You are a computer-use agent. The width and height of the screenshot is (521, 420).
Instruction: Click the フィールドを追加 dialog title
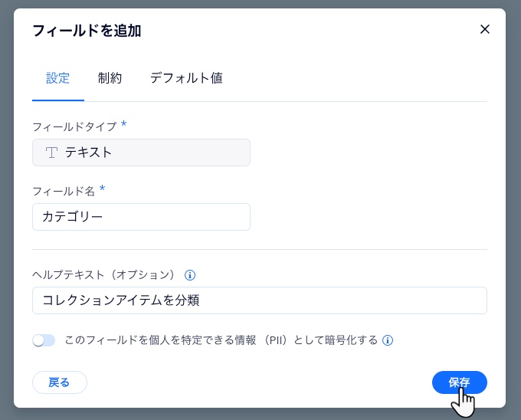(x=87, y=31)
